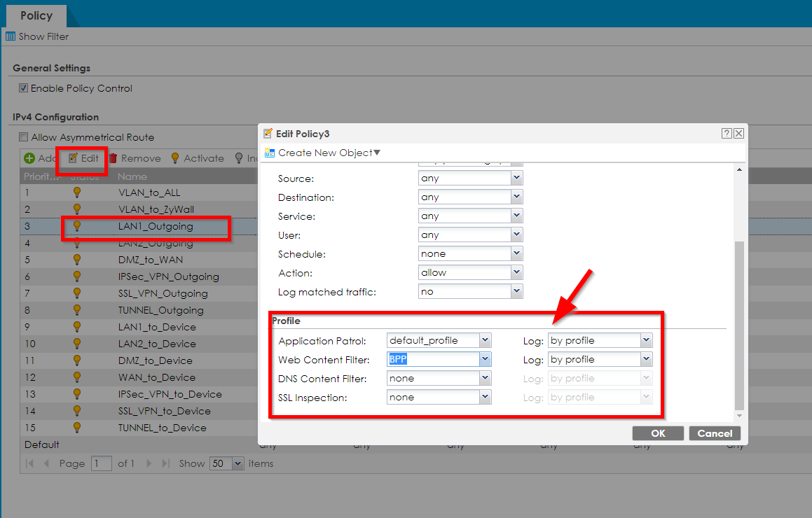Click the page number input field
This screenshot has height=518, width=812.
[x=102, y=463]
